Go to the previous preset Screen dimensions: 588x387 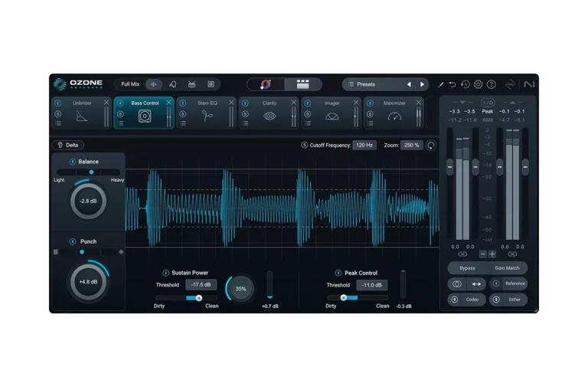(409, 84)
